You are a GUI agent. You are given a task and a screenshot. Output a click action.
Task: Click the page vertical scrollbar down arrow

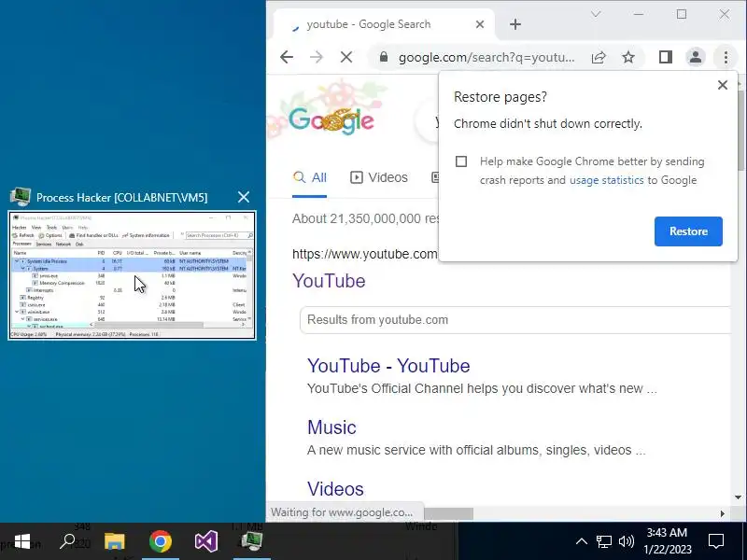click(x=739, y=497)
